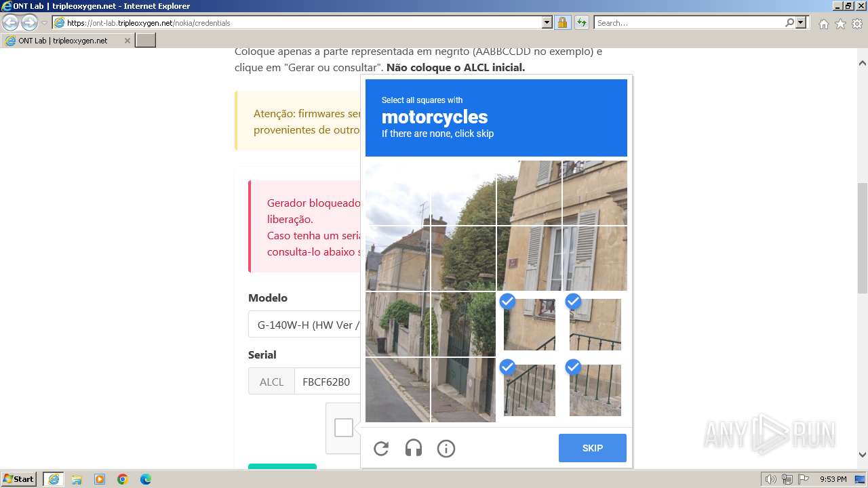
Task: Select the ONT Lab browser tab
Action: click(67, 40)
